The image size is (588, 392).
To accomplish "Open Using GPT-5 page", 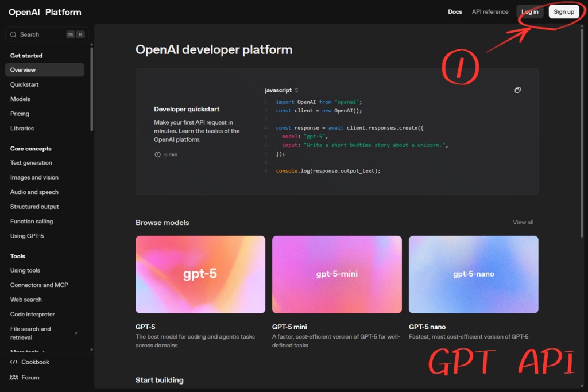I will (27, 236).
